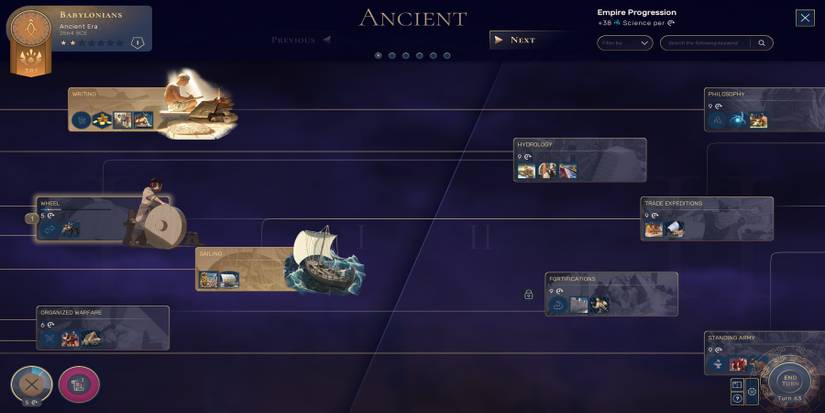
Task: Click the magnifier search icon
Action: tap(761, 43)
